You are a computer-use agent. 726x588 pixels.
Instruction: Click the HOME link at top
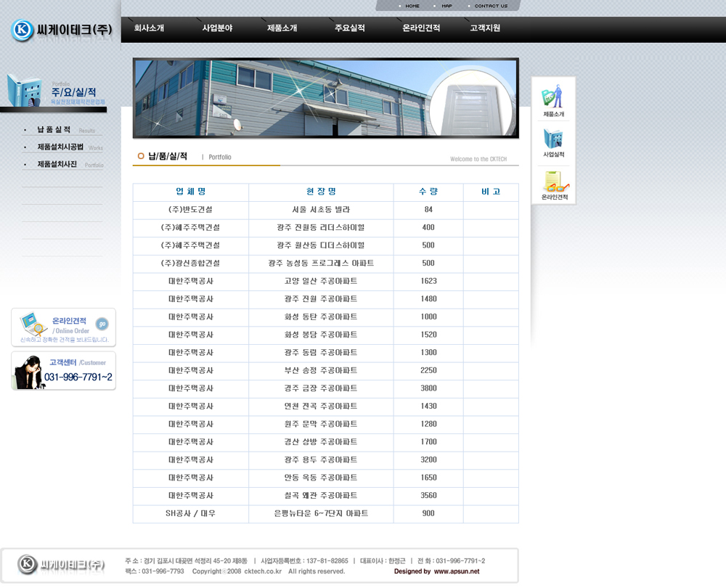[x=412, y=6]
